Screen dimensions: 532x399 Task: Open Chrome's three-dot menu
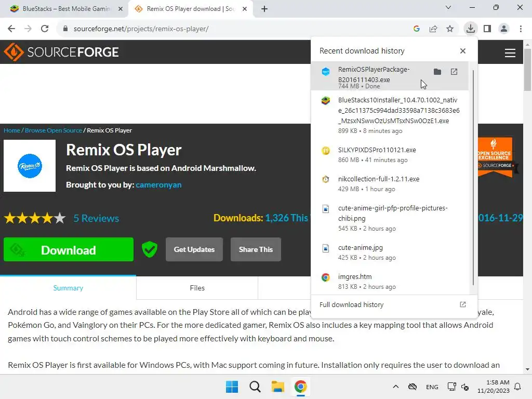(x=521, y=29)
